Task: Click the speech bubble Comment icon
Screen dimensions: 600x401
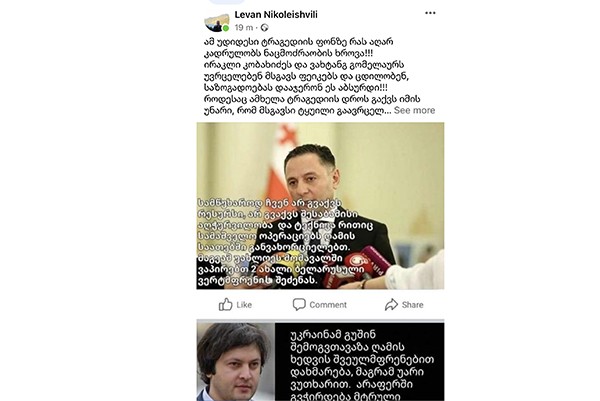Action: tap(299, 305)
